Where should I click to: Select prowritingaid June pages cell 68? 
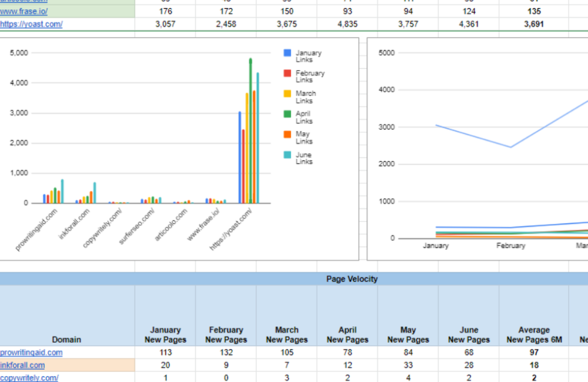pyautogui.click(x=469, y=353)
